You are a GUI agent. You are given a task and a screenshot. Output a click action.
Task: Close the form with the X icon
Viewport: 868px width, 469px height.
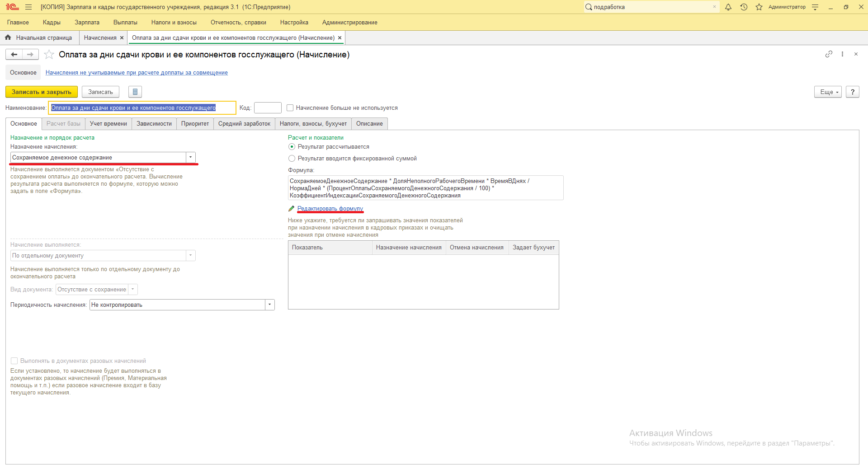[x=856, y=54]
